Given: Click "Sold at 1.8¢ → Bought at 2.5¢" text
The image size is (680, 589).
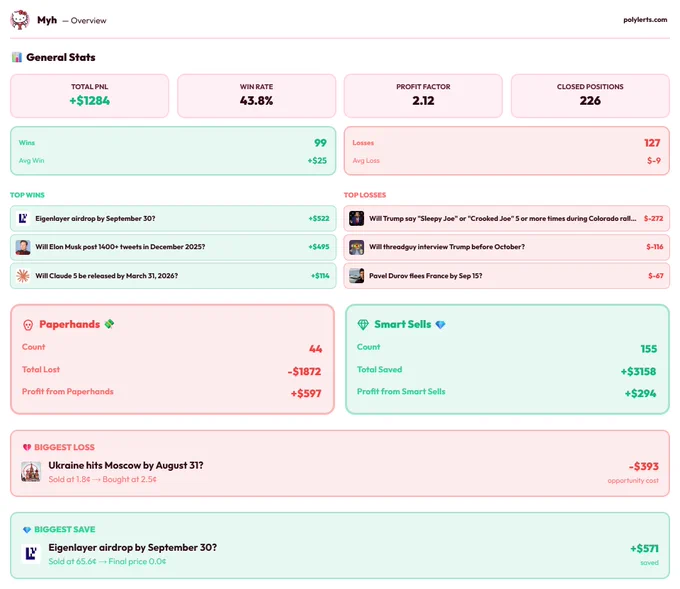Looking at the screenshot, I should [102, 479].
